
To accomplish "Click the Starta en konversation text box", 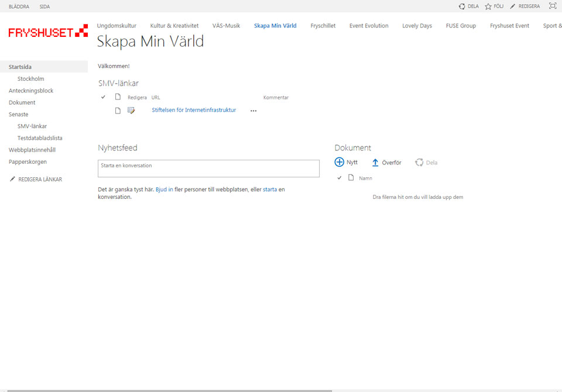I will (208, 169).
